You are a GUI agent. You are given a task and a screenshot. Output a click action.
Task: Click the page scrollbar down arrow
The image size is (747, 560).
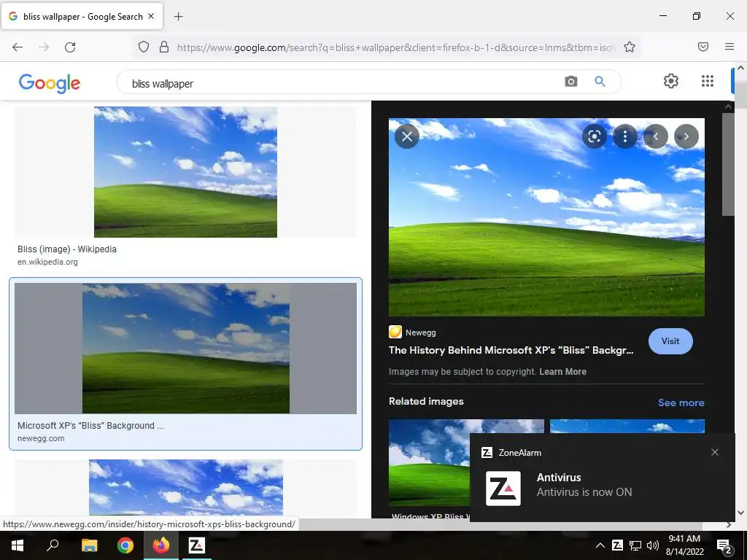click(x=740, y=513)
